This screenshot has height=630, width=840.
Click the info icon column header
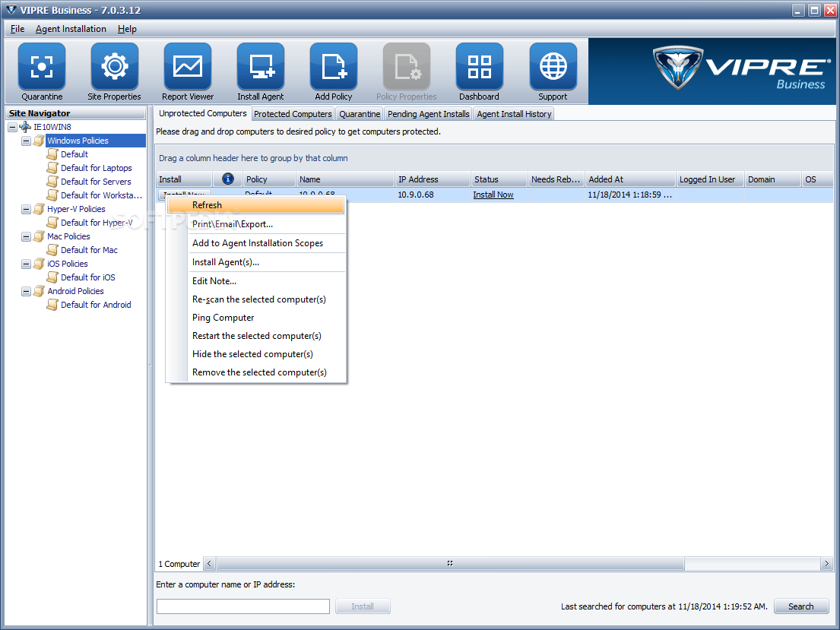(228, 179)
